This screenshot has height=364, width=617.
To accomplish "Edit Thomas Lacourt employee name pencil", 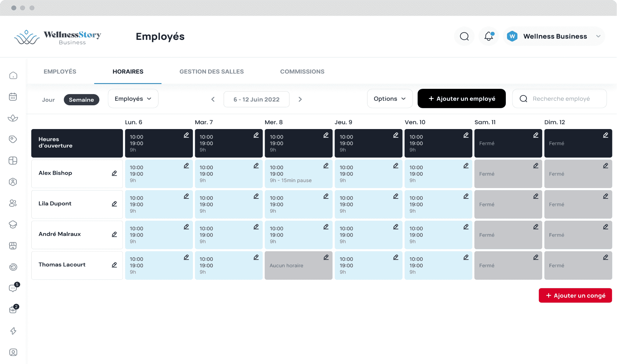I will (114, 265).
